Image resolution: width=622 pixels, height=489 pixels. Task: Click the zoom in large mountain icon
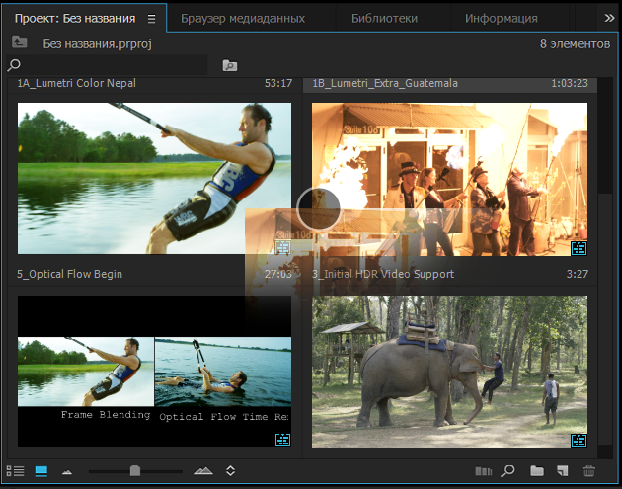pyautogui.click(x=203, y=471)
